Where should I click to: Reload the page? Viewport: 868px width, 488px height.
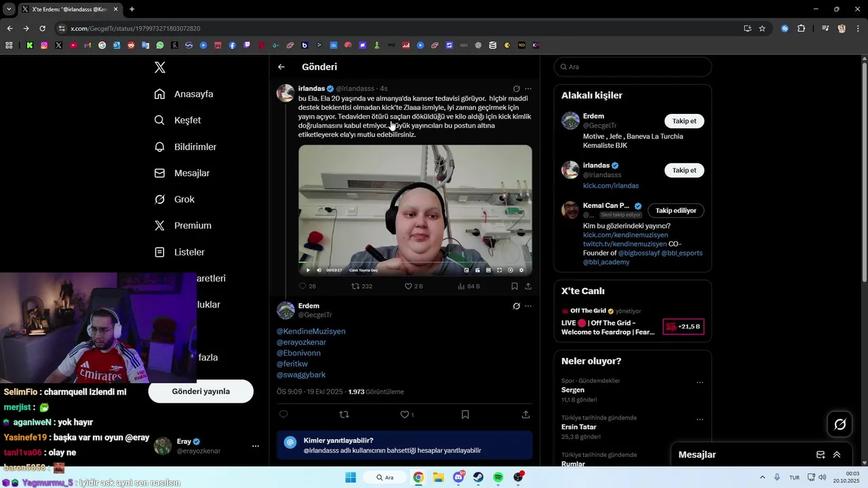[42, 28]
